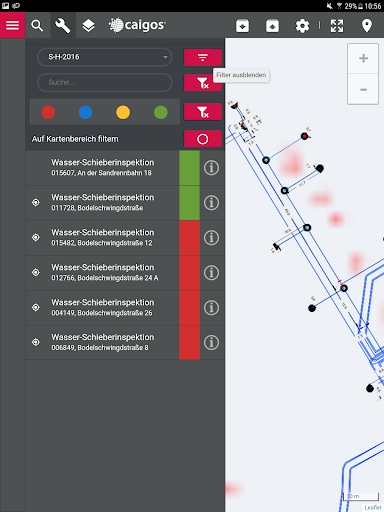
Task: Locate 012766 with its target icon
Action: 36,272
